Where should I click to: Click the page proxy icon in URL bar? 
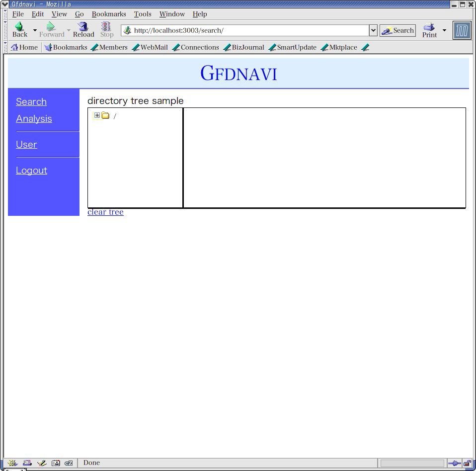[127, 30]
